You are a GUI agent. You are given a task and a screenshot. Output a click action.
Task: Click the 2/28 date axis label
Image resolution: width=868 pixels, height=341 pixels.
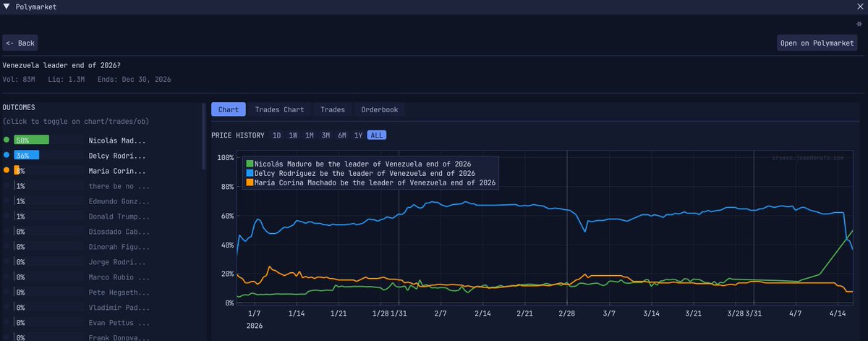click(x=566, y=313)
